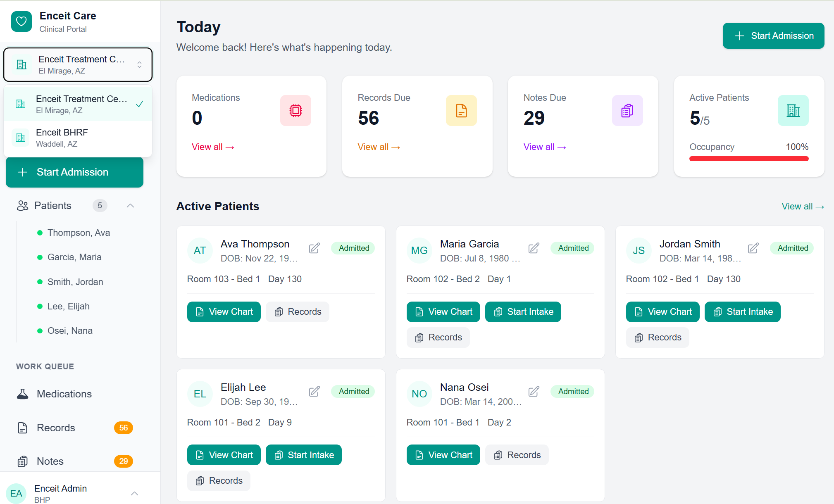Expand the Enceit Admin user menu chevron
Screen dimensions: 834x504
coord(134,493)
